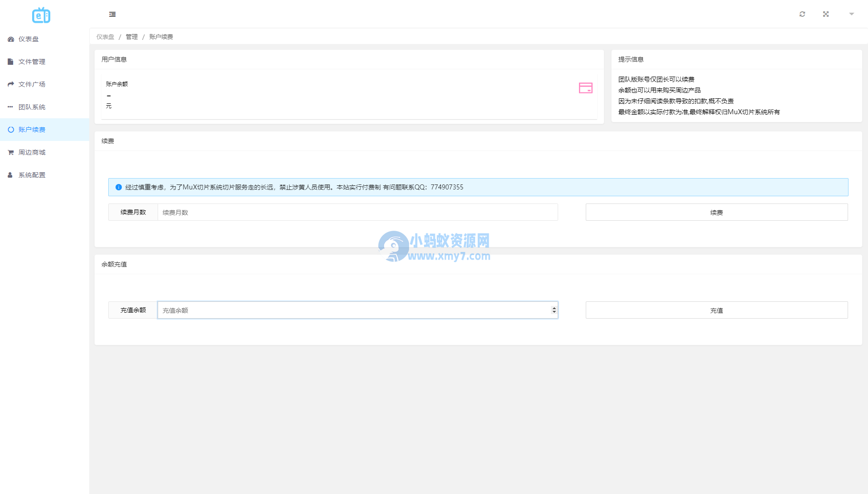Viewport: 868px width, 494px height.
Task: Click the blue TV logo icon
Action: pyautogui.click(x=41, y=15)
